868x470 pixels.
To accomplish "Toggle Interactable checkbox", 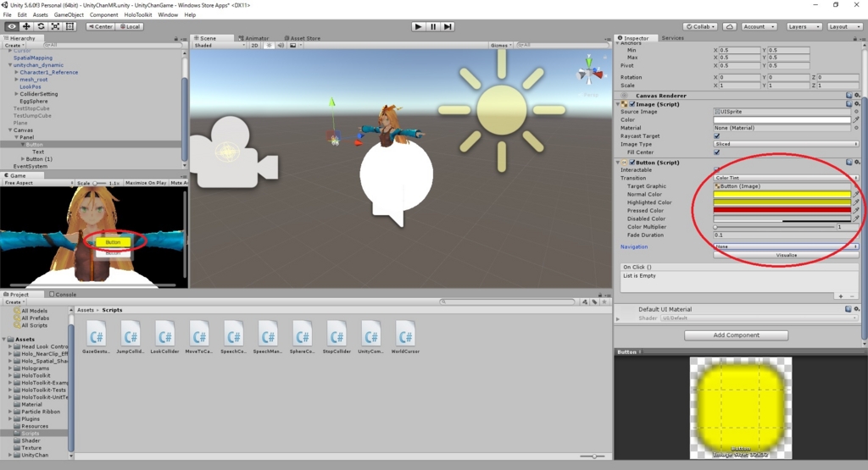I will tap(717, 169).
